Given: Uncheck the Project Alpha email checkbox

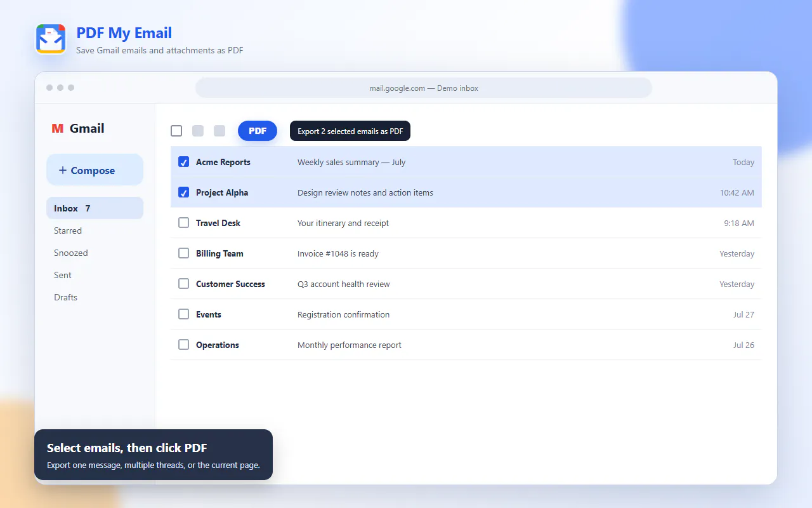Looking at the screenshot, I should (x=183, y=192).
